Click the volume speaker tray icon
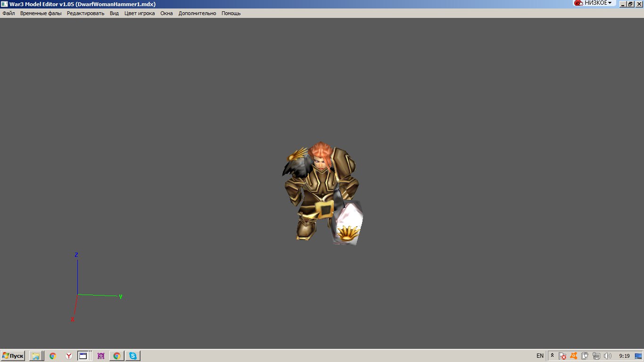The height and width of the screenshot is (362, 644). click(608, 356)
